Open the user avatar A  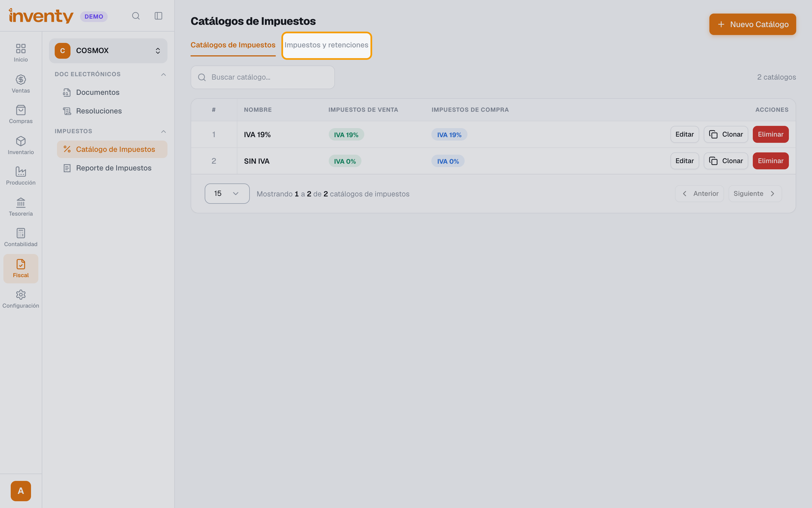21,491
